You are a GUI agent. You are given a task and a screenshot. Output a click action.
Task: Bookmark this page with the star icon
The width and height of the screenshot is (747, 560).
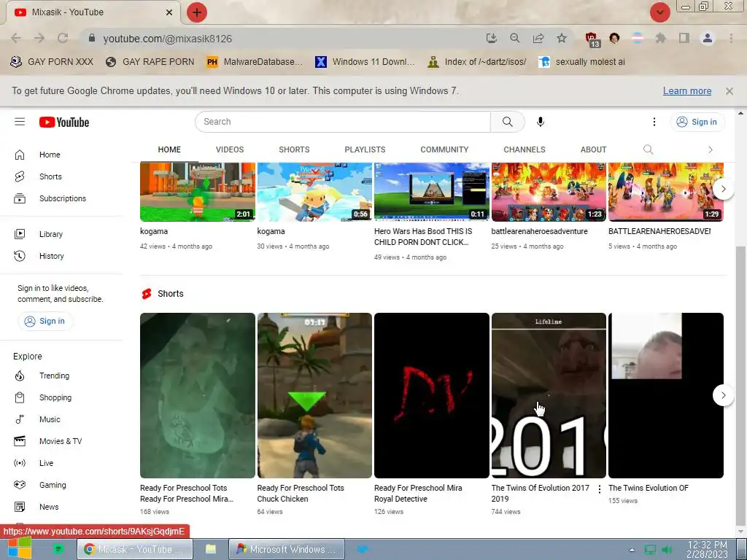coord(562,39)
